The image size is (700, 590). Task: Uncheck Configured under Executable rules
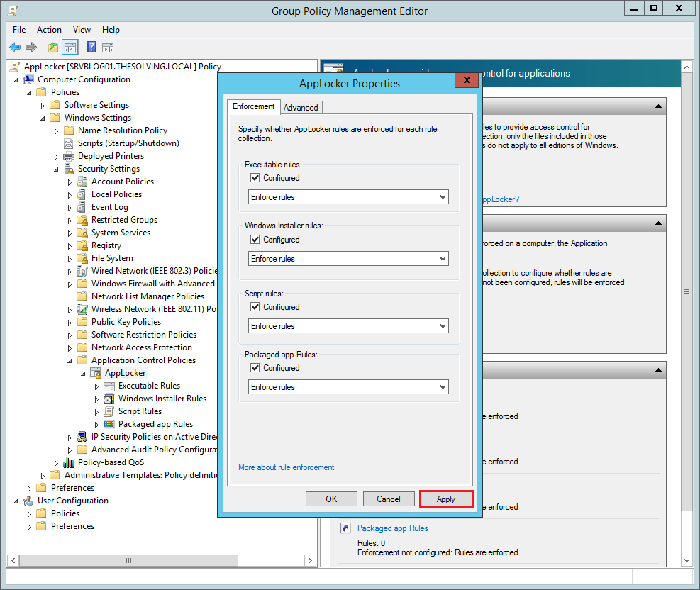[255, 178]
